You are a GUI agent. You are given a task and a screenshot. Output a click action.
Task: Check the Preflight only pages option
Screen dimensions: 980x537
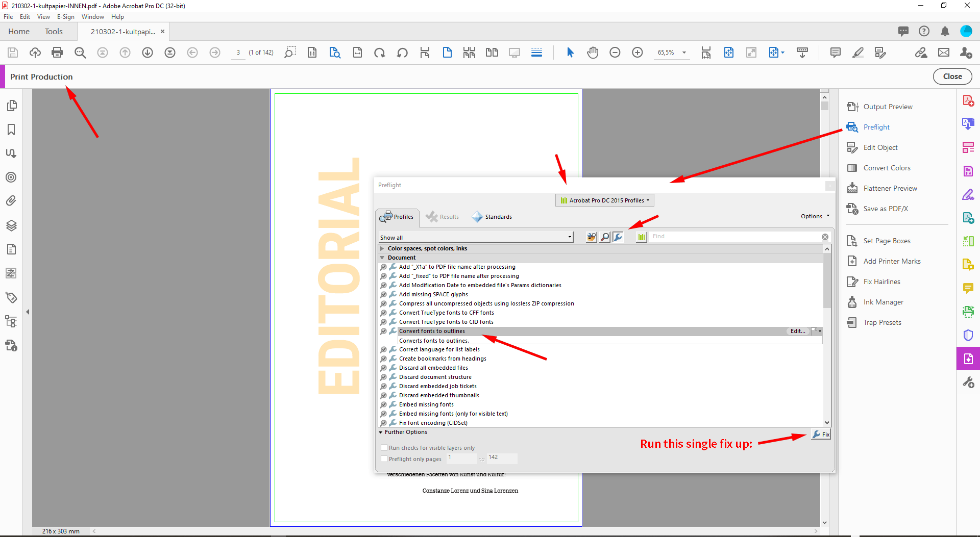coord(384,458)
